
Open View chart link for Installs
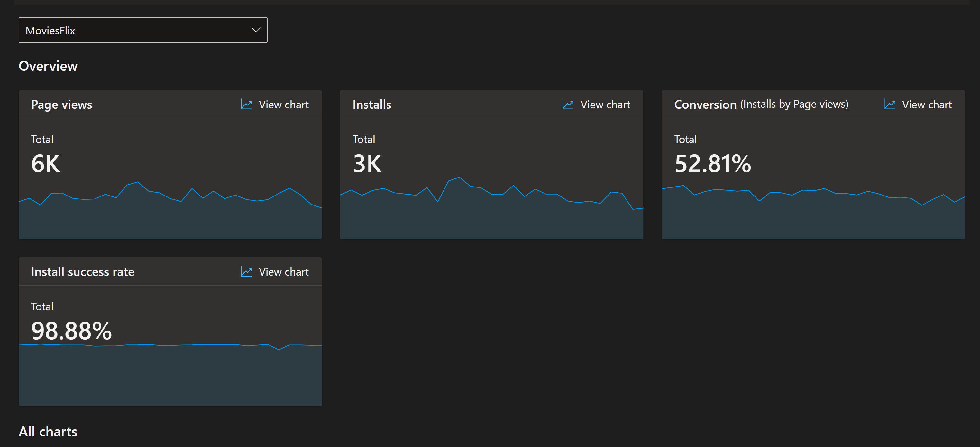click(605, 105)
